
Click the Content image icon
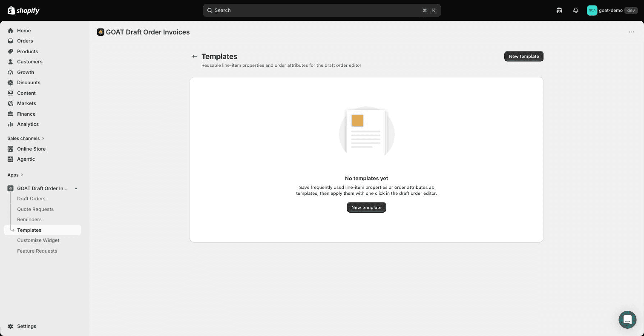(11, 93)
